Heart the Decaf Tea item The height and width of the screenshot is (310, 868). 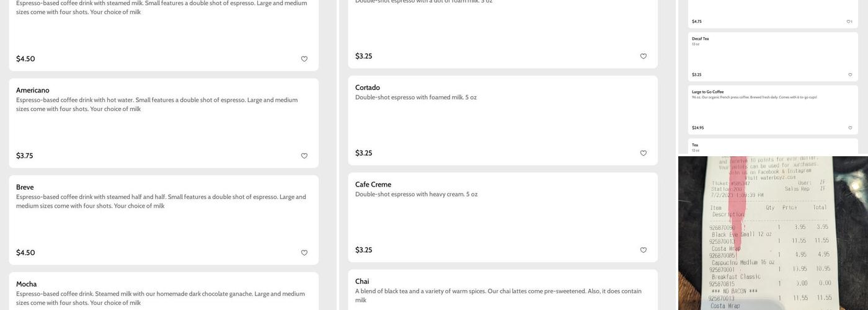(x=850, y=74)
